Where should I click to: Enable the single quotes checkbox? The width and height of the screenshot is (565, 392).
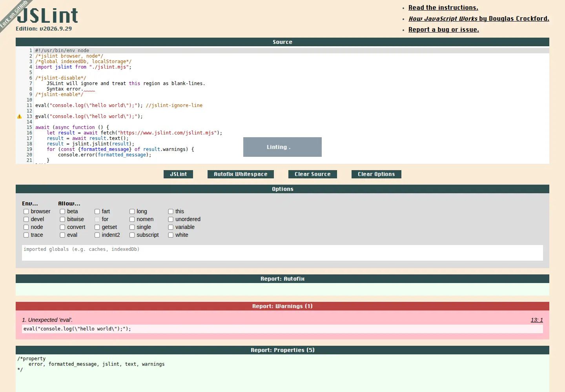[132, 227]
